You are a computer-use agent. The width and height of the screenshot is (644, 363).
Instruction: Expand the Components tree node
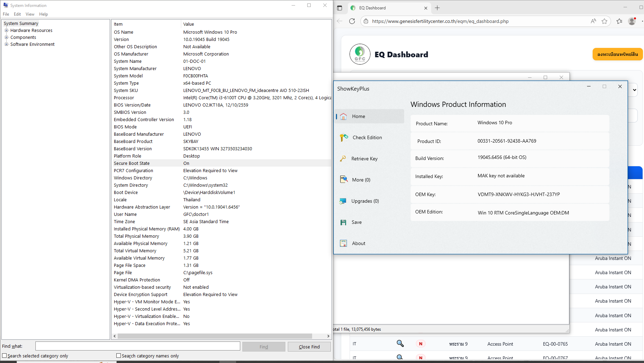click(6, 37)
